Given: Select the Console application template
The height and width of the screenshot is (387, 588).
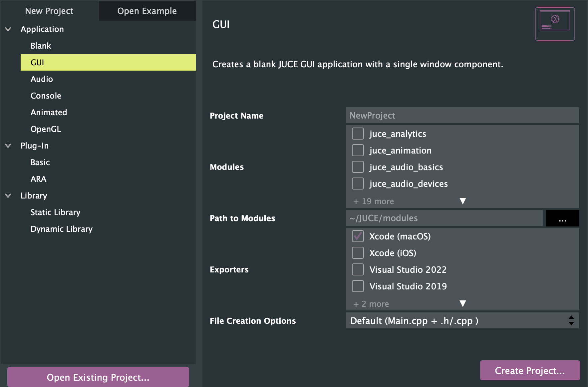Looking at the screenshot, I should click(108, 96).
